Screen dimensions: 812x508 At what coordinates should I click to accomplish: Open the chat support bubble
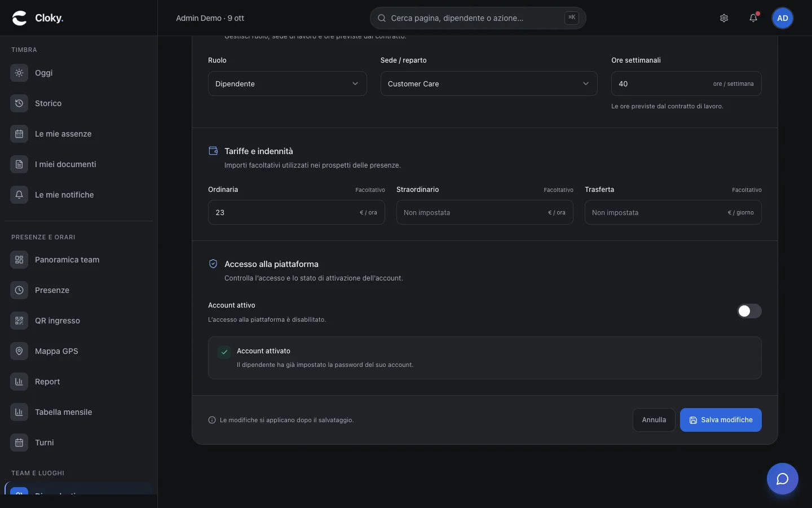point(783,479)
